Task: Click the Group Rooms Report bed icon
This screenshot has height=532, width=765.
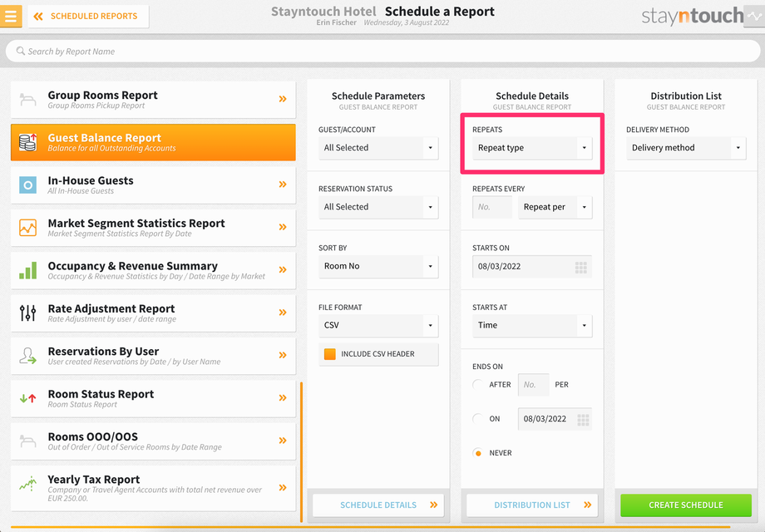Action: click(x=27, y=100)
